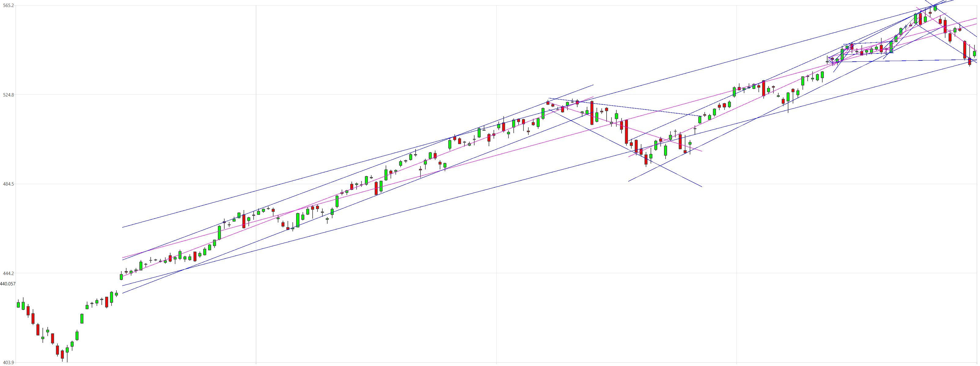
Task: Click the 565.2 price axis label
Action: (x=8, y=5)
